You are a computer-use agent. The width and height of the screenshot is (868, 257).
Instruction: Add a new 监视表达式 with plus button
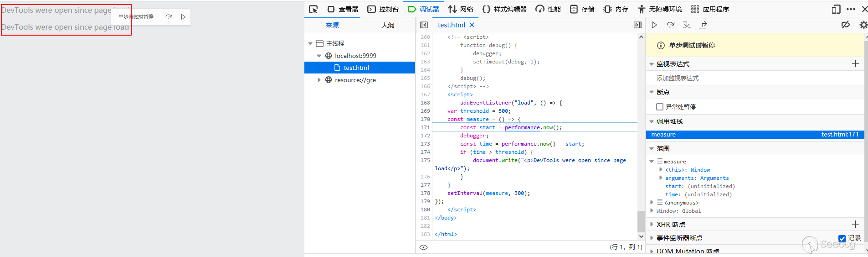coord(855,64)
